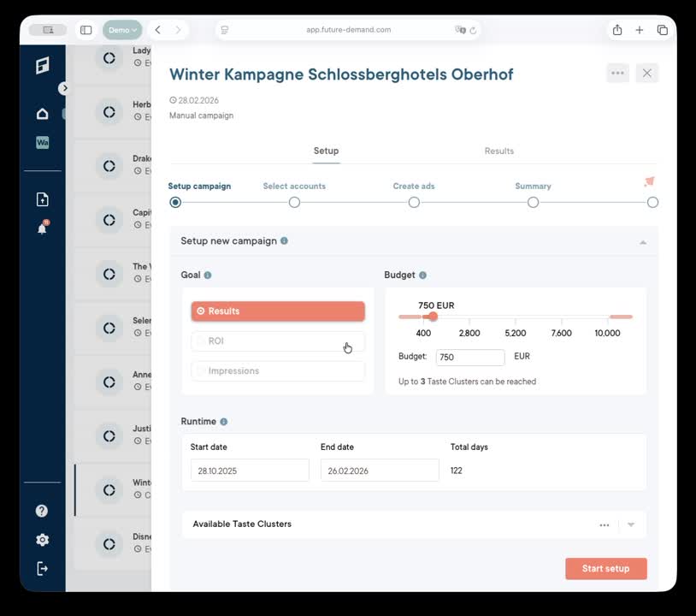Open the Home icon in sidebar

(42, 114)
